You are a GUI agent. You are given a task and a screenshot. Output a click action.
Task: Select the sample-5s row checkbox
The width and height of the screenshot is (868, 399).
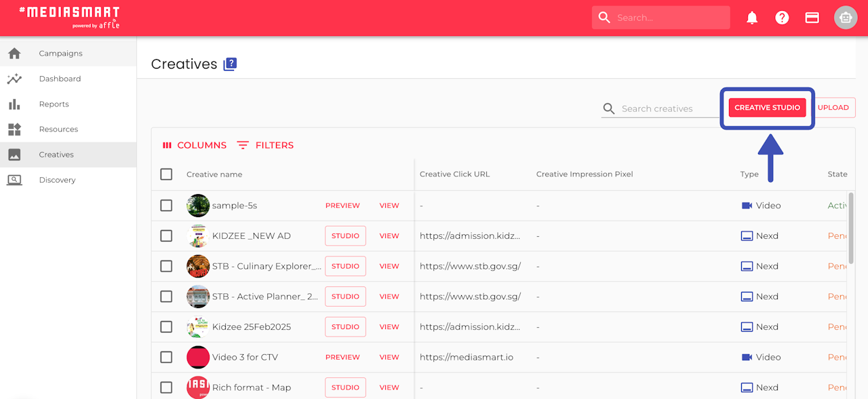(x=166, y=206)
